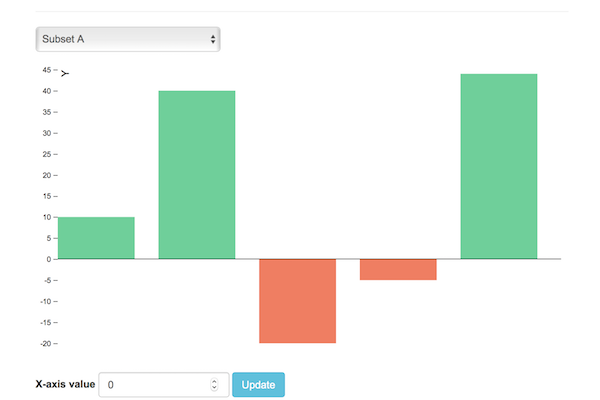This screenshot has width=600, height=400.
Task: Select the first green bar reaching 10
Action: [96, 238]
